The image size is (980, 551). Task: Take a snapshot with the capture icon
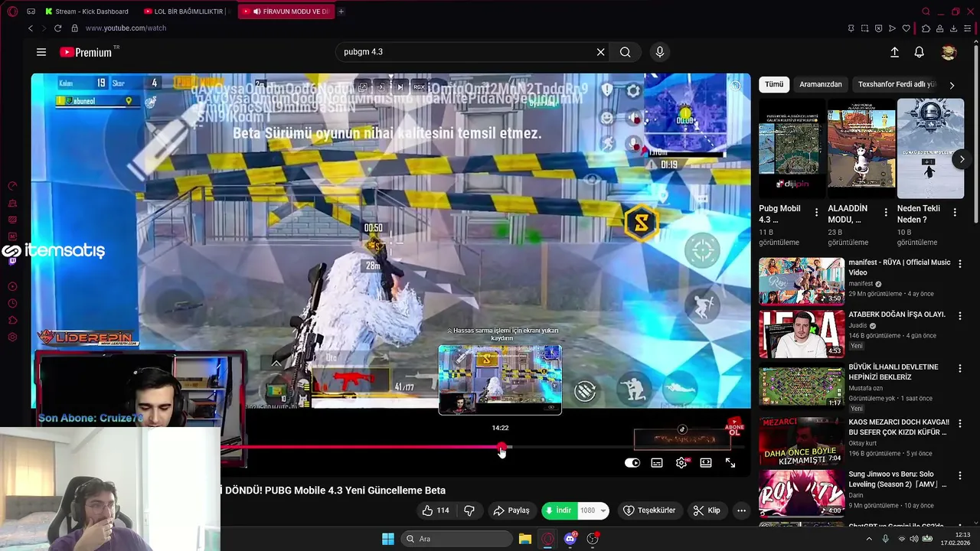(864, 28)
